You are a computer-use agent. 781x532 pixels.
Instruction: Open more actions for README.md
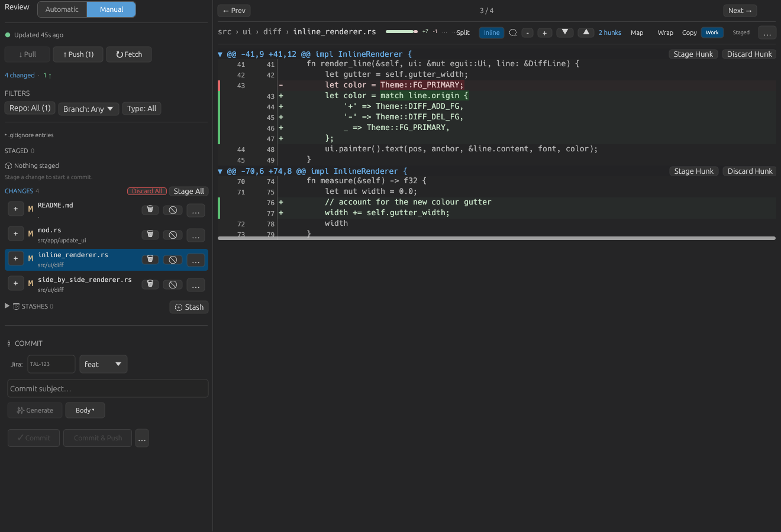click(196, 210)
